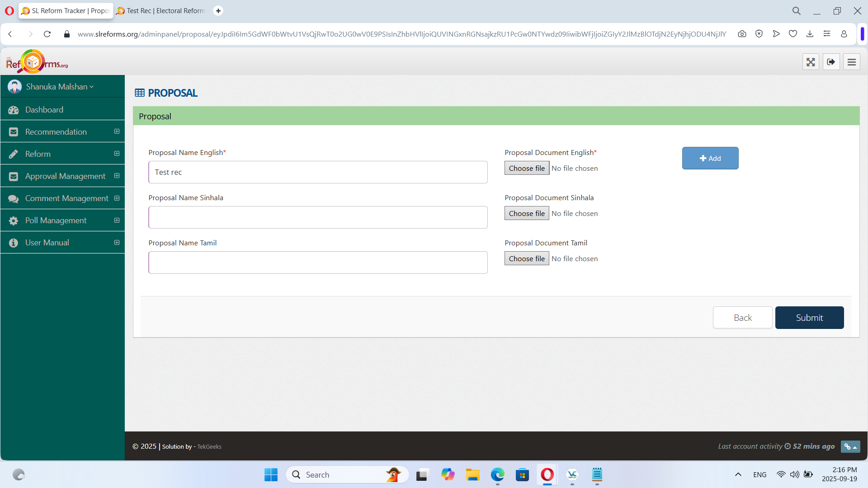Open the TekGeeks link in footer

(x=209, y=446)
